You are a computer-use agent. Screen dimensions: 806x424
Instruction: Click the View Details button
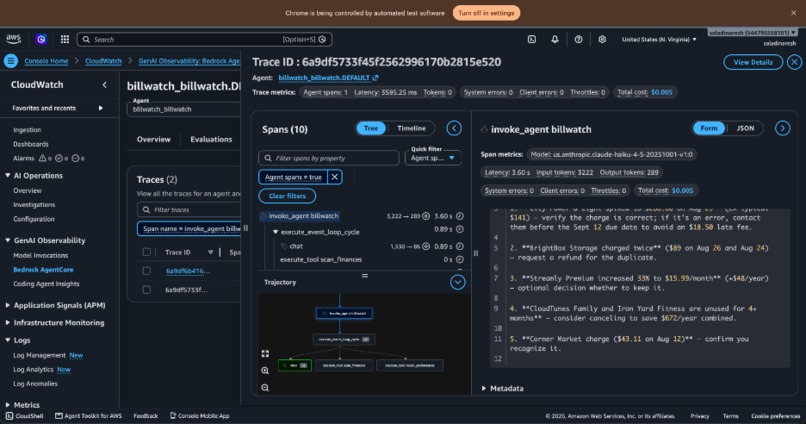(x=753, y=62)
